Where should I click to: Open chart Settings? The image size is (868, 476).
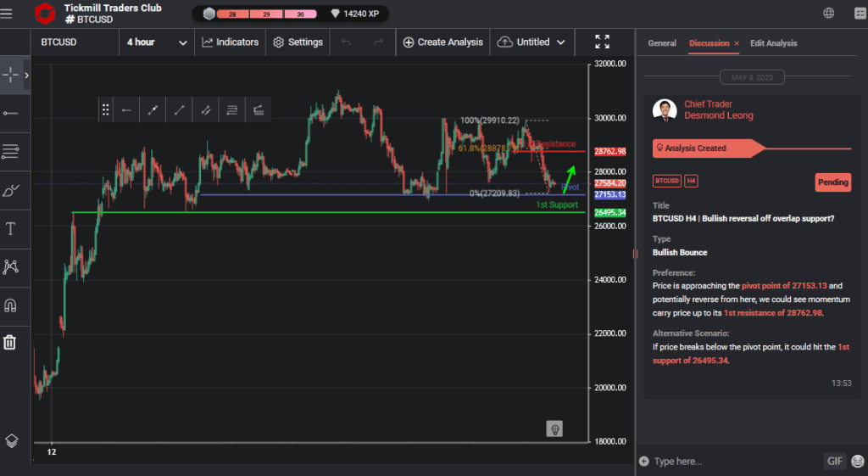(x=298, y=42)
